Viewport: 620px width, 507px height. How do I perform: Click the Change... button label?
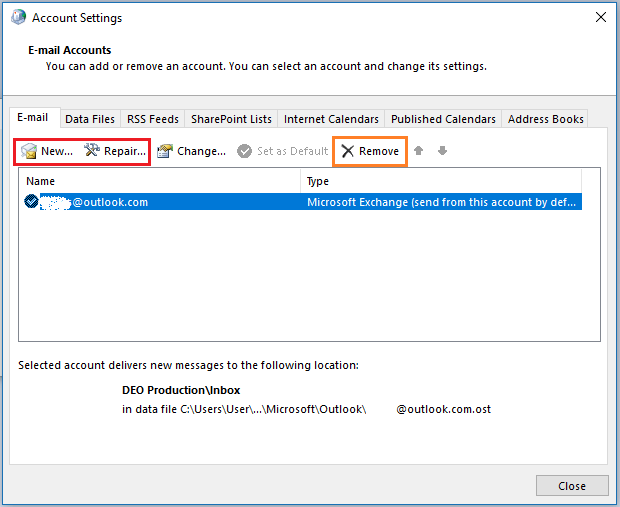[x=202, y=151]
